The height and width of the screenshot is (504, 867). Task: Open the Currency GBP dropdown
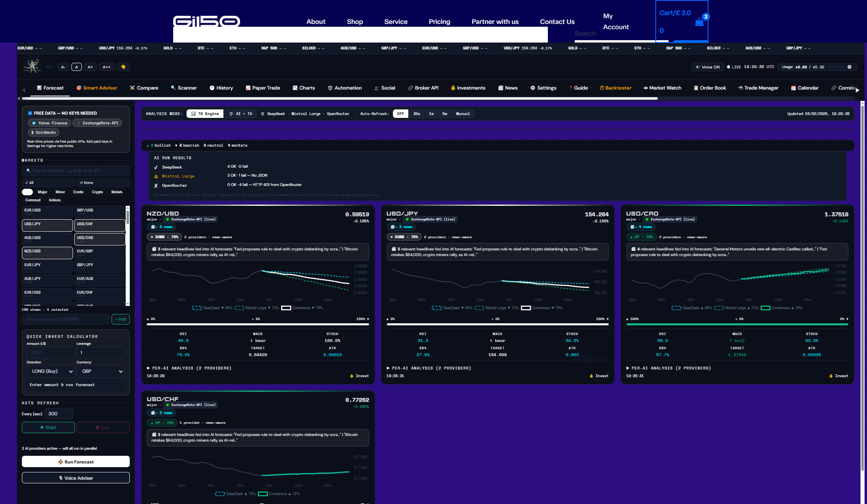(101, 371)
